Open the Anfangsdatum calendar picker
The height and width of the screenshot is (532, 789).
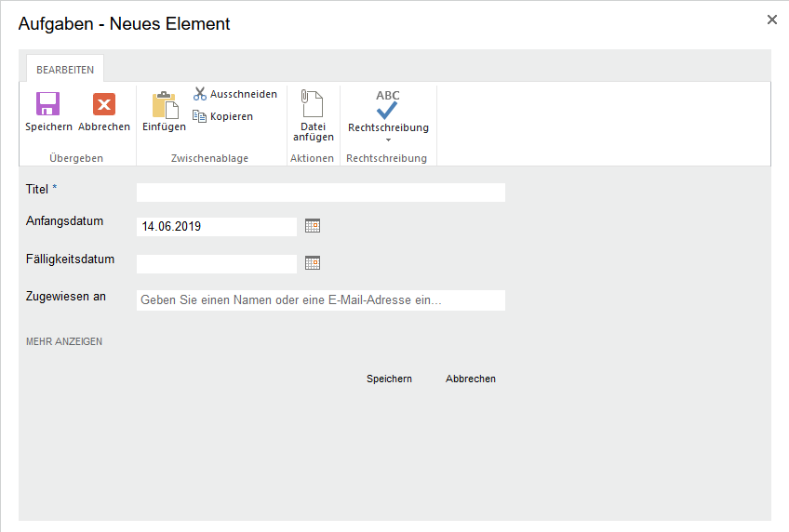pos(313,225)
